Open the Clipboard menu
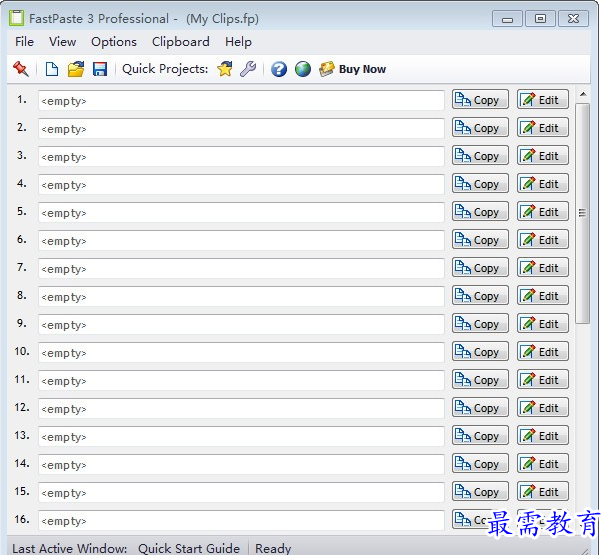This screenshot has height=555, width=609. coord(181,42)
